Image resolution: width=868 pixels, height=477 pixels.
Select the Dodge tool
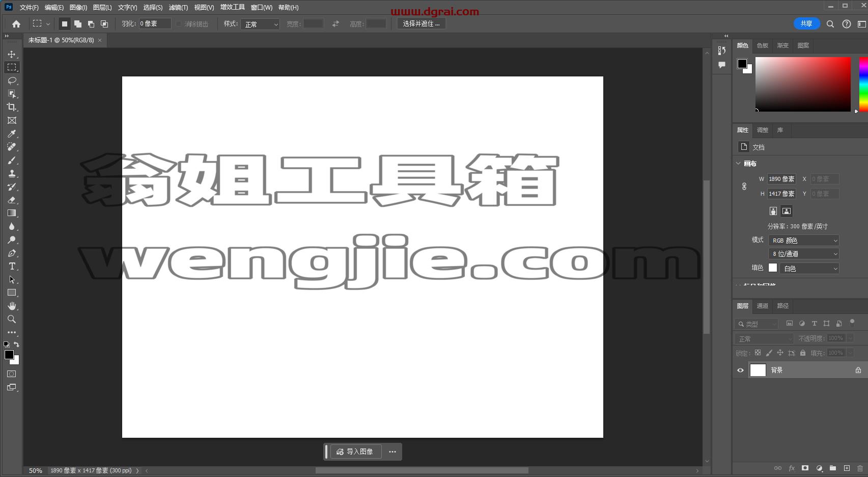(12, 240)
